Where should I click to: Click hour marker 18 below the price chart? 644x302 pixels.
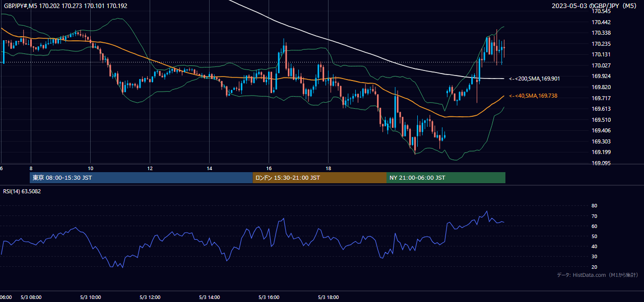328,168
